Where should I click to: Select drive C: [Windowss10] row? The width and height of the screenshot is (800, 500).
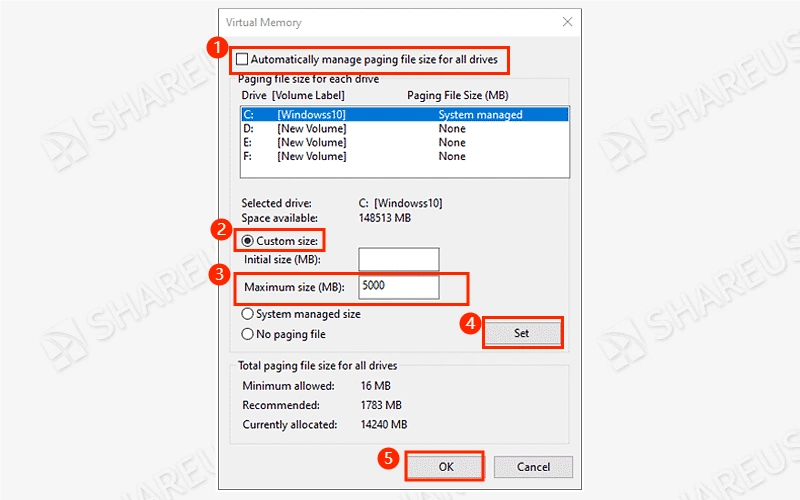point(405,115)
